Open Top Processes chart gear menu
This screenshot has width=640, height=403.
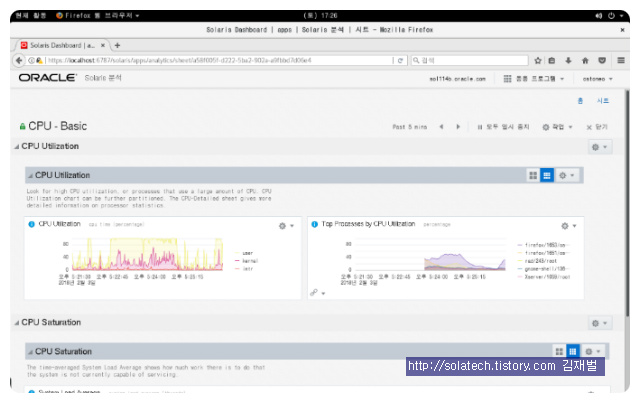pos(569,226)
